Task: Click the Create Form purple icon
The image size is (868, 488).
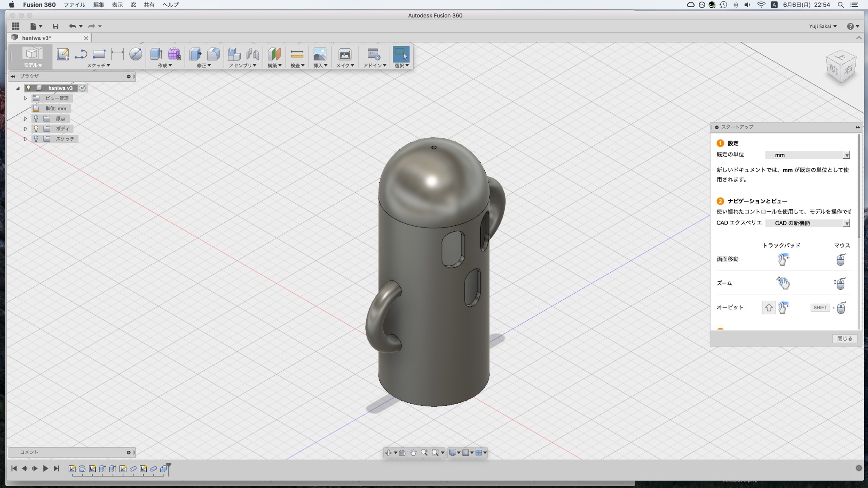Action: click(174, 54)
